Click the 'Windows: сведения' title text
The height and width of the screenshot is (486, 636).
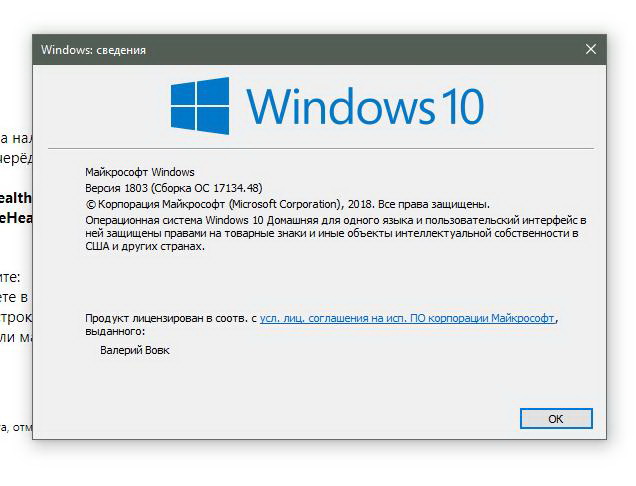93,50
